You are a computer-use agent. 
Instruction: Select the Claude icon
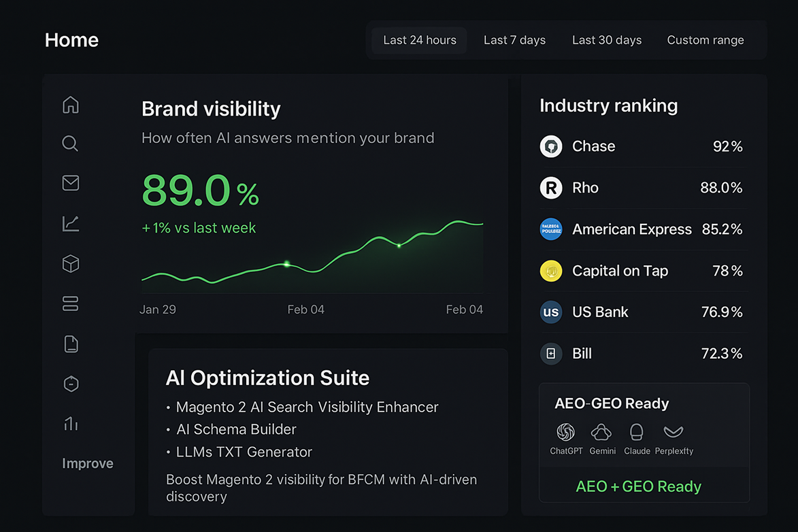(x=637, y=432)
